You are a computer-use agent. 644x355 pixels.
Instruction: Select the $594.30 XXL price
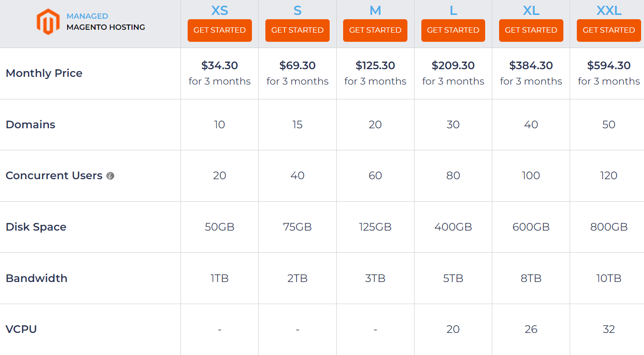point(608,65)
